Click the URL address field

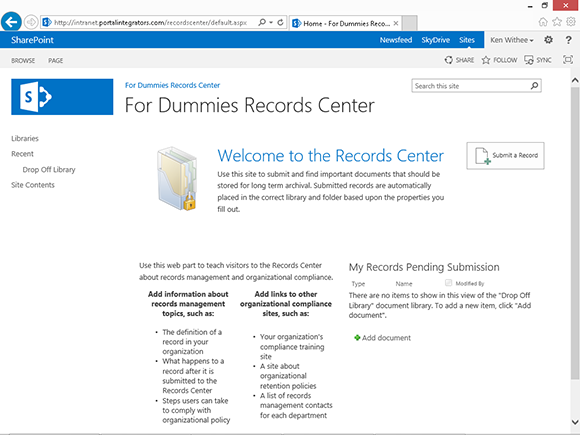pos(150,23)
